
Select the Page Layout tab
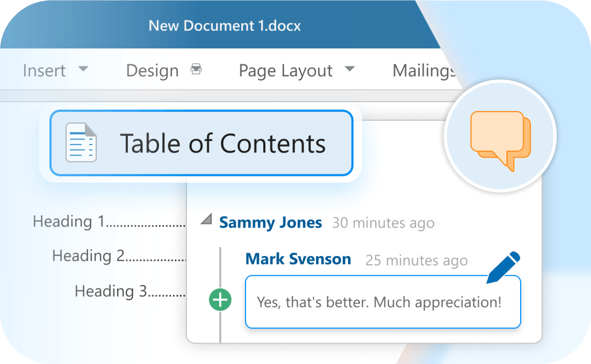[285, 70]
